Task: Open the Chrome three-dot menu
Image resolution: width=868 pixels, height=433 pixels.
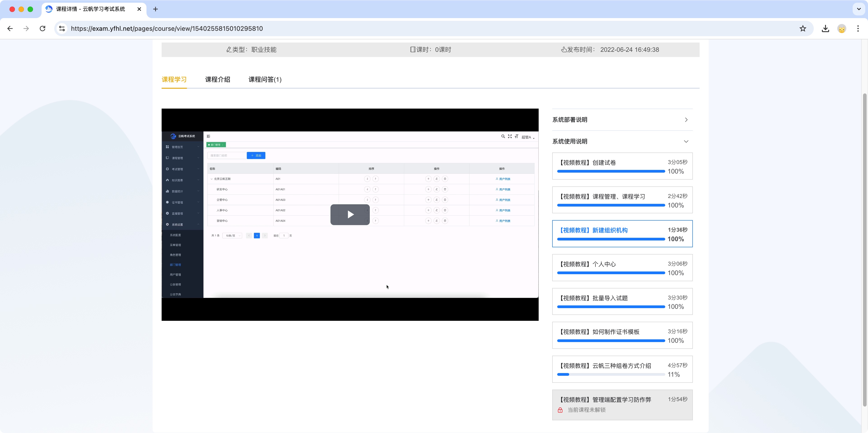Action: [x=858, y=29]
